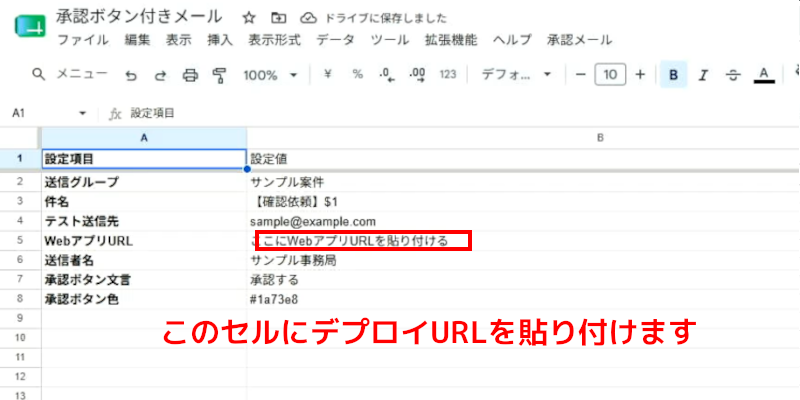Image resolution: width=800 pixels, height=400 pixels.
Task: Select the サンプル案件 cell
Action: tap(523, 182)
